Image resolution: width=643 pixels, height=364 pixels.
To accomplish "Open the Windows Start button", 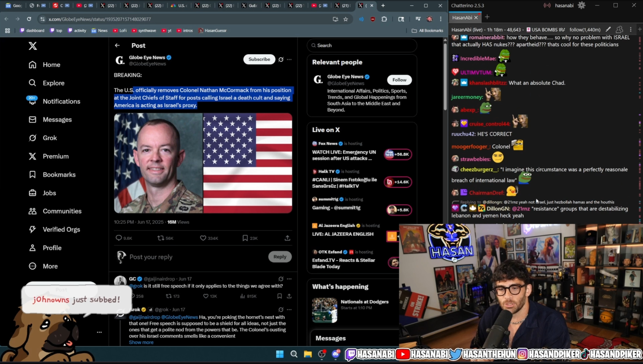I will (x=280, y=354).
